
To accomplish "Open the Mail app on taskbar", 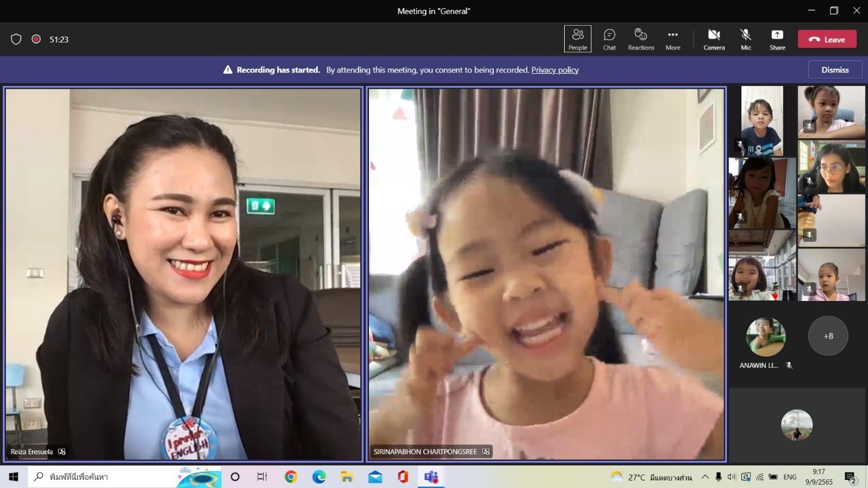I will [375, 477].
